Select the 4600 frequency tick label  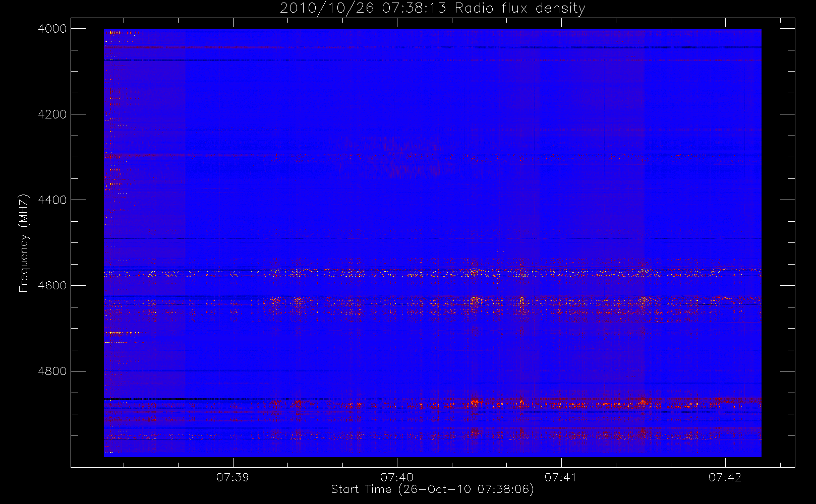(x=52, y=286)
